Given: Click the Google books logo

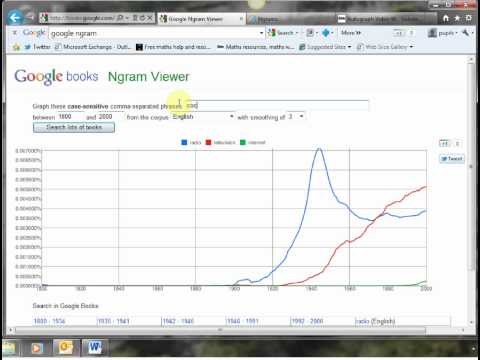Looking at the screenshot, I should (x=56, y=77).
